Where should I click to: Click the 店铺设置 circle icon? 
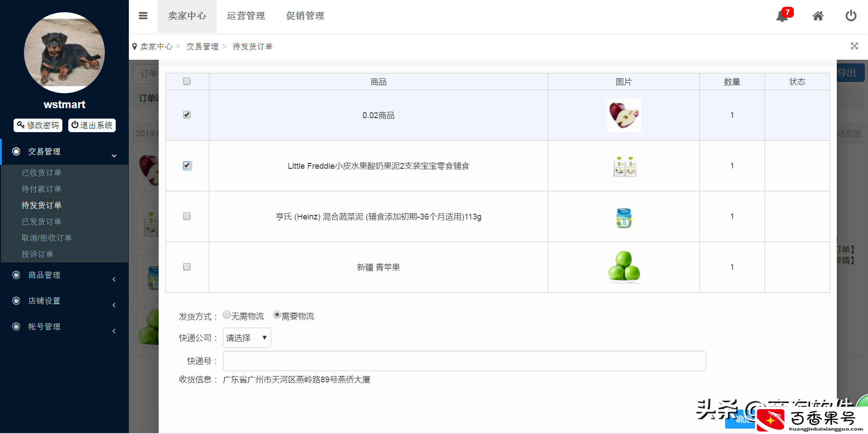point(16,301)
